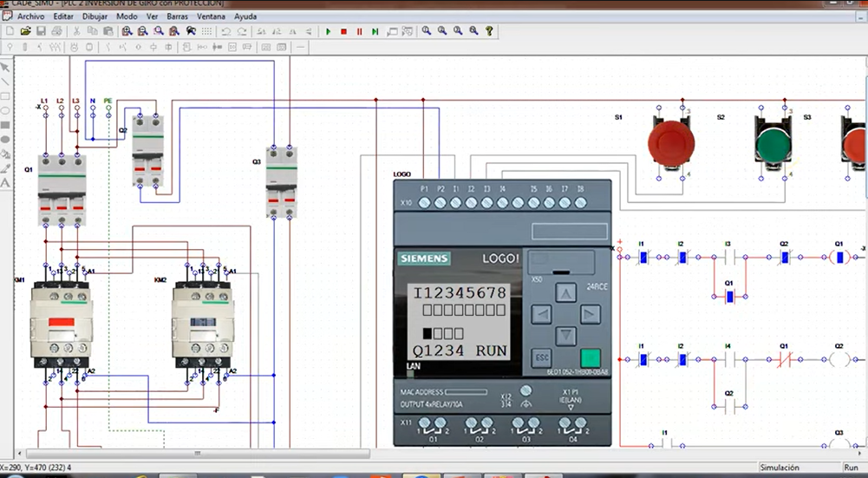
Task: Start simulation with the green play icon
Action: pyautogui.click(x=329, y=31)
